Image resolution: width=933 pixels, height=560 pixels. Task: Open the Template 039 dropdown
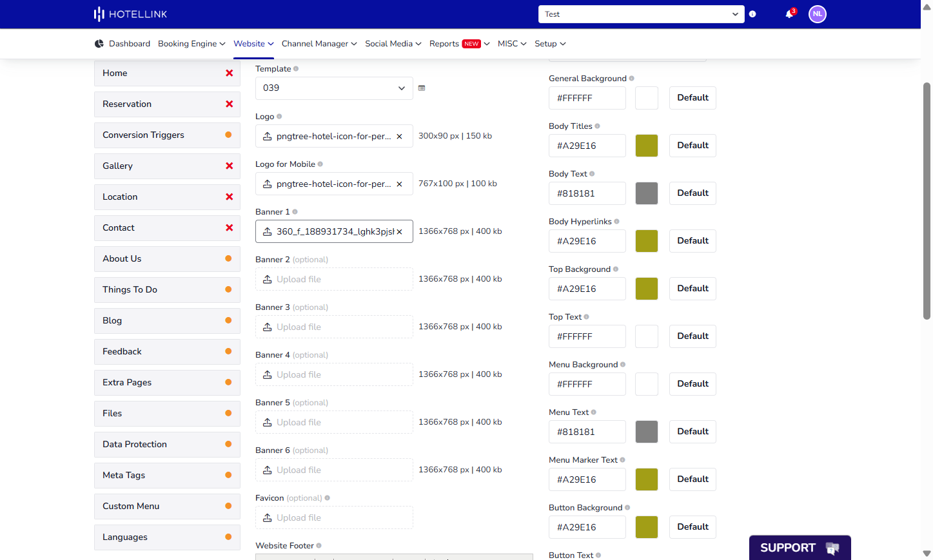(x=334, y=88)
